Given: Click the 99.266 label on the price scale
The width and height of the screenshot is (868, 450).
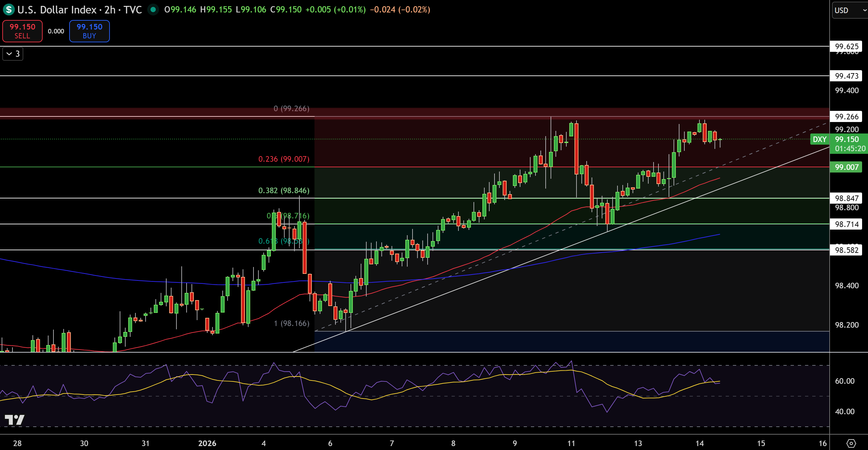Looking at the screenshot, I should pos(847,116).
